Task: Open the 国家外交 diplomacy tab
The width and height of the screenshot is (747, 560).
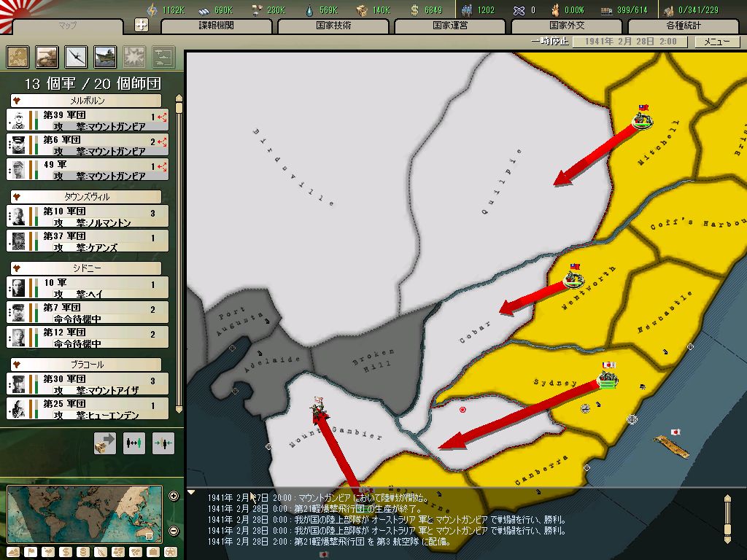Action: pyautogui.click(x=567, y=26)
